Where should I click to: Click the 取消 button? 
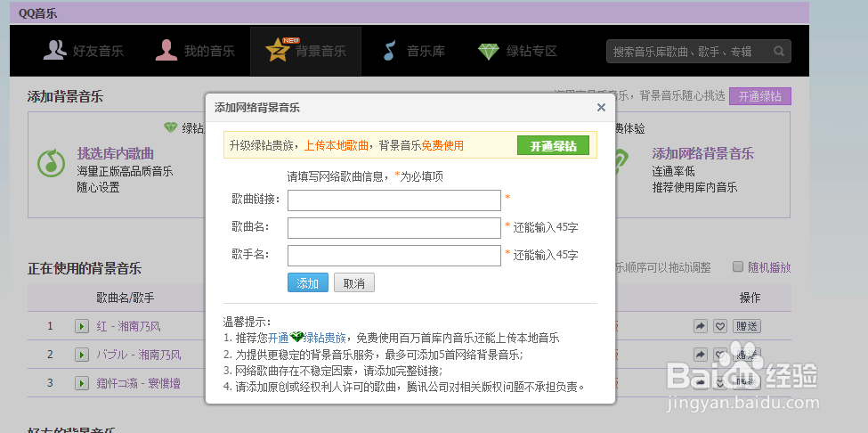[354, 283]
